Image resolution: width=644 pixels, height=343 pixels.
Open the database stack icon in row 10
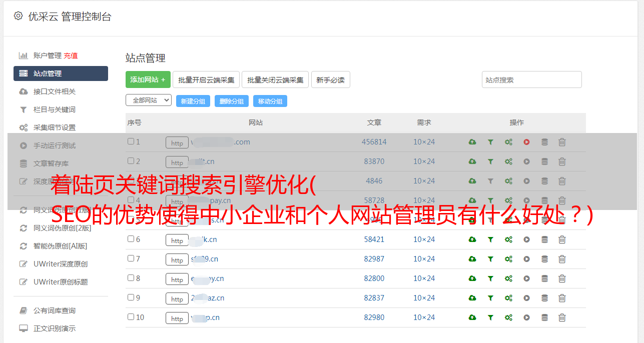544,317
